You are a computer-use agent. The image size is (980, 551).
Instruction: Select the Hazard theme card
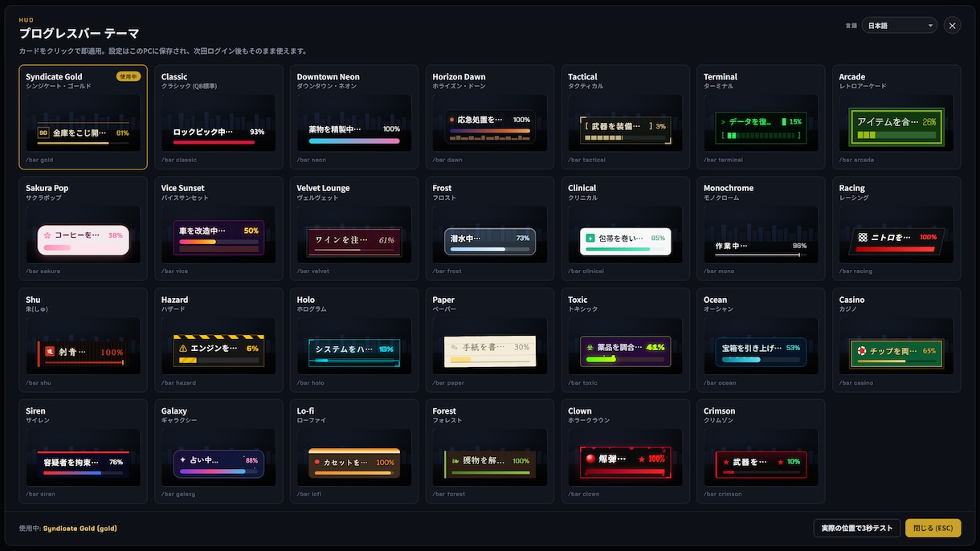218,340
